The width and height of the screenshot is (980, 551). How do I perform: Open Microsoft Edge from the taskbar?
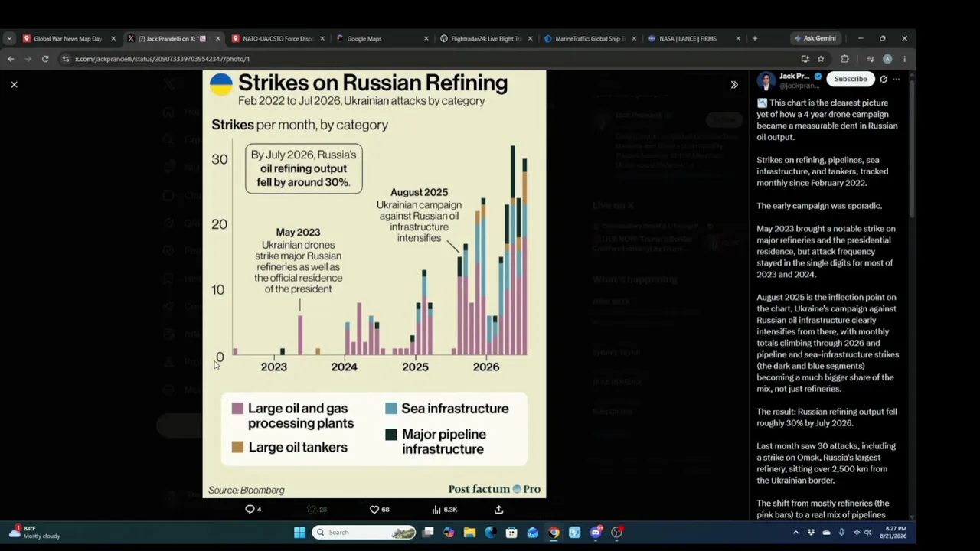click(491, 533)
